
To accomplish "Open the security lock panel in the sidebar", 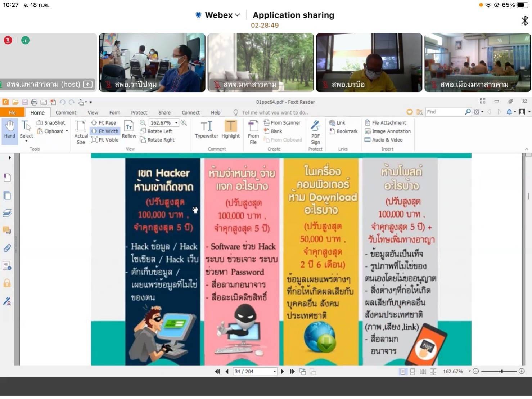I will [7, 283].
